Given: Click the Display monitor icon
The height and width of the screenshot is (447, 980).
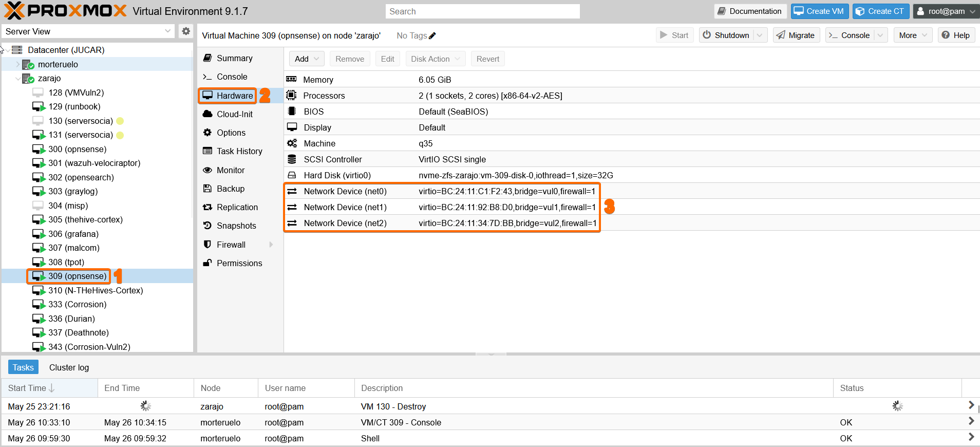Looking at the screenshot, I should click(x=292, y=127).
